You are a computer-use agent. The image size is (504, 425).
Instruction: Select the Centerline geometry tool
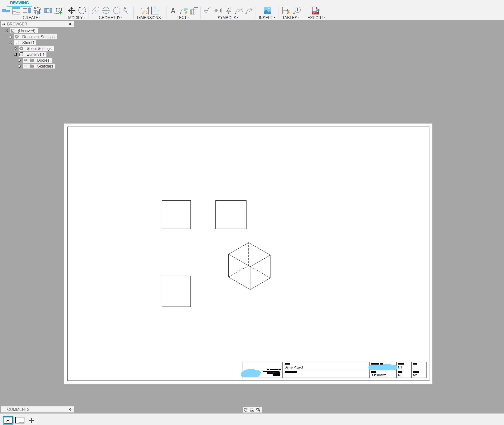[95, 11]
